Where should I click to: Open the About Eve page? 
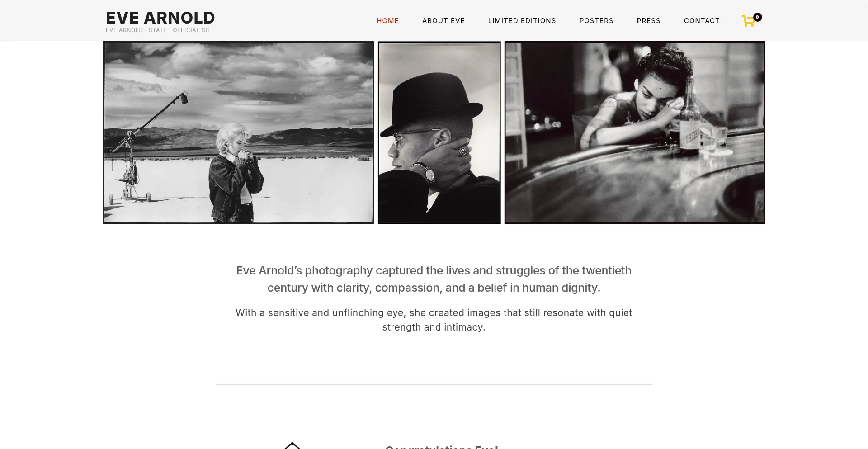point(443,21)
